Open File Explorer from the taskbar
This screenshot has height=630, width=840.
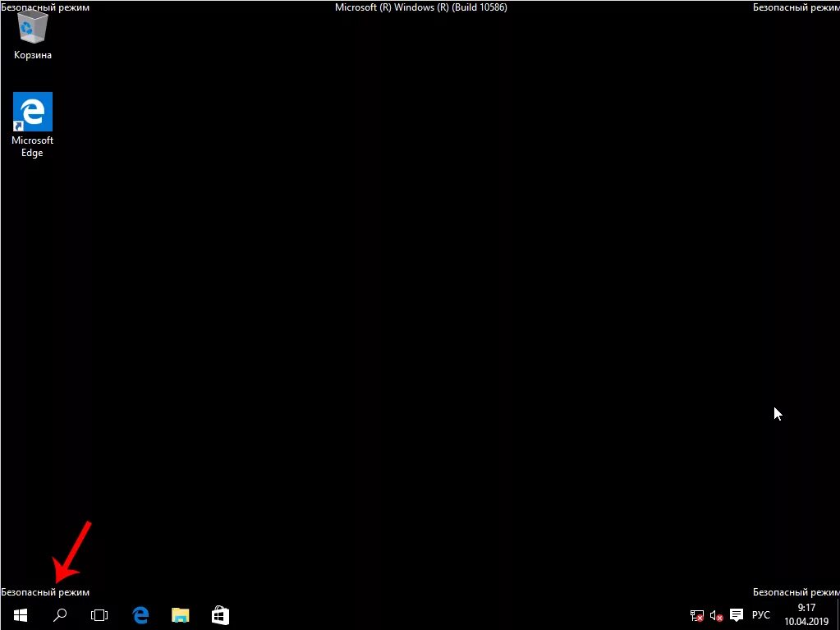coord(181,615)
